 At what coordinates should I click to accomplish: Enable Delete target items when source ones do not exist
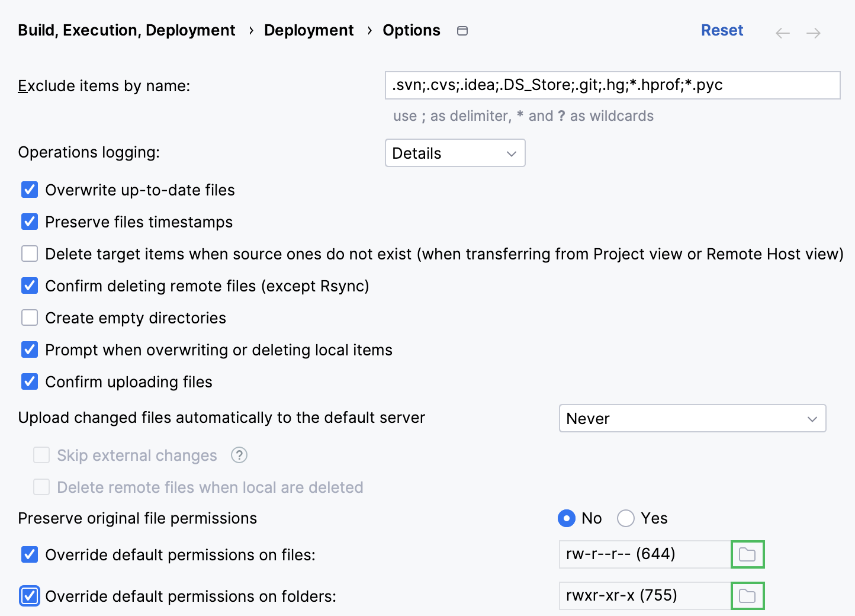pyautogui.click(x=30, y=254)
